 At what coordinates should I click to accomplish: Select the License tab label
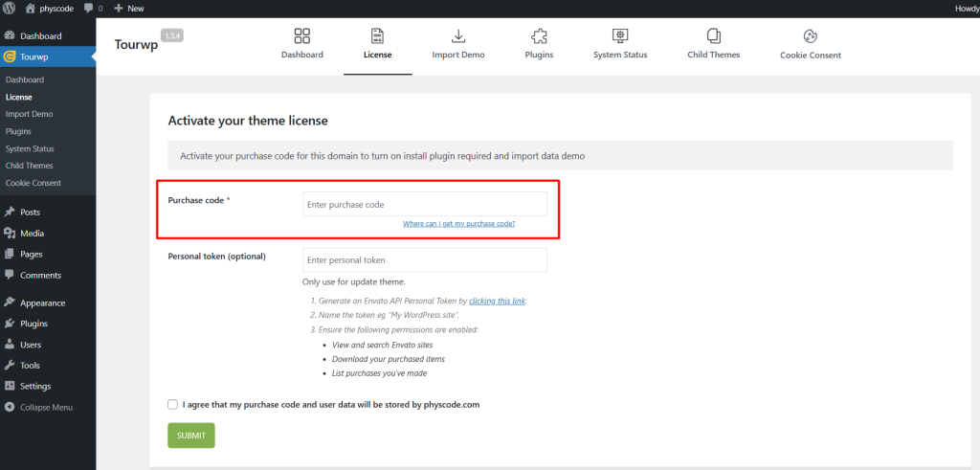377,55
